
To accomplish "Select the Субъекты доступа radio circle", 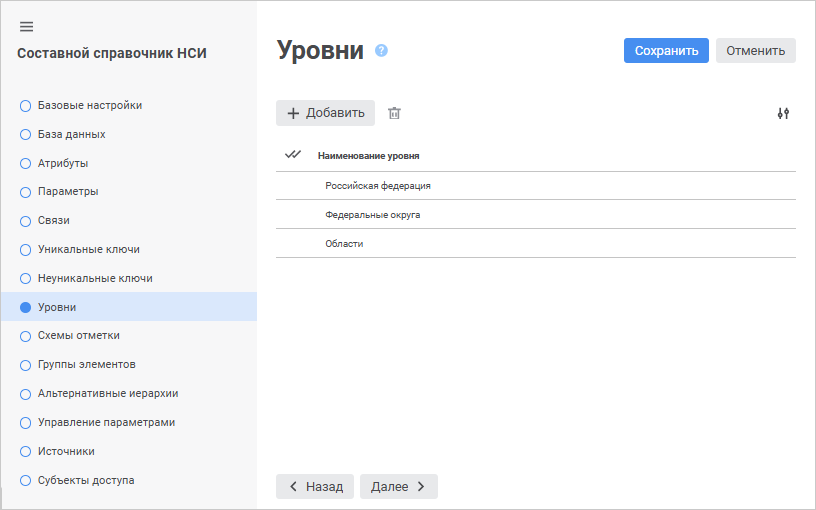I will (26, 480).
